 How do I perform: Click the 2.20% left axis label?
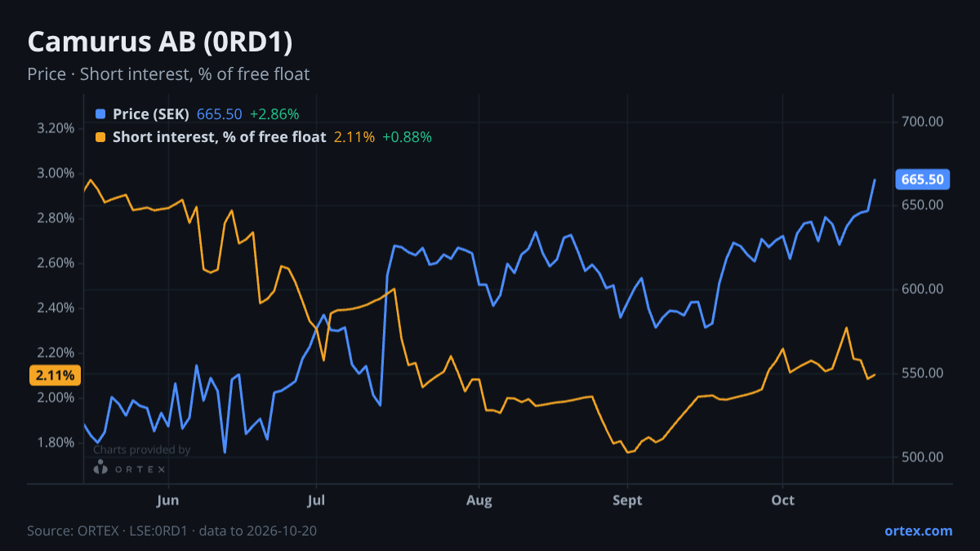(x=56, y=353)
